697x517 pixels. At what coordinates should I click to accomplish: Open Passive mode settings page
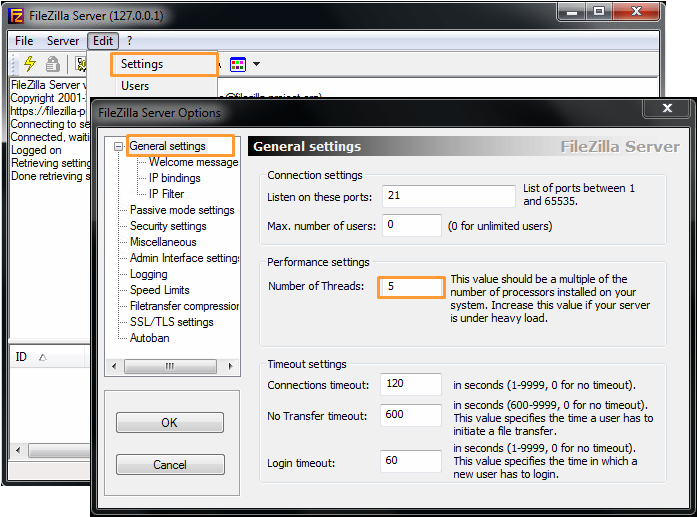182,210
